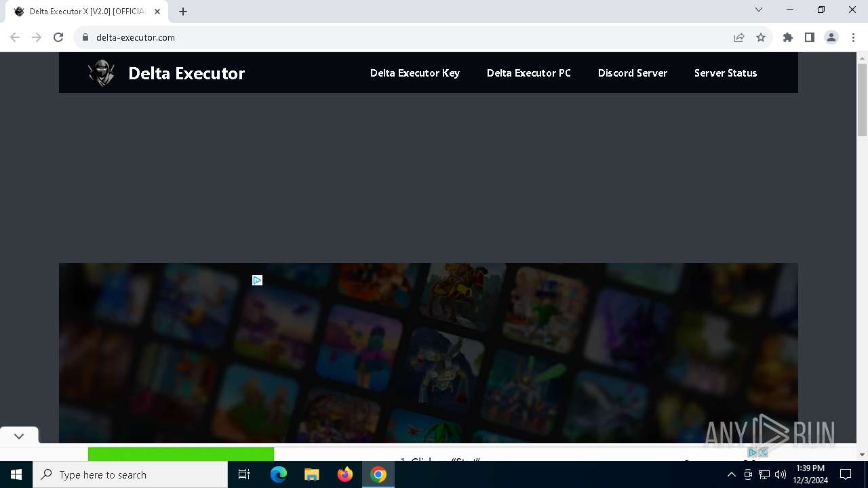The image size is (868, 488).
Task: Close the Delta Executor X tab
Action: (x=157, y=12)
